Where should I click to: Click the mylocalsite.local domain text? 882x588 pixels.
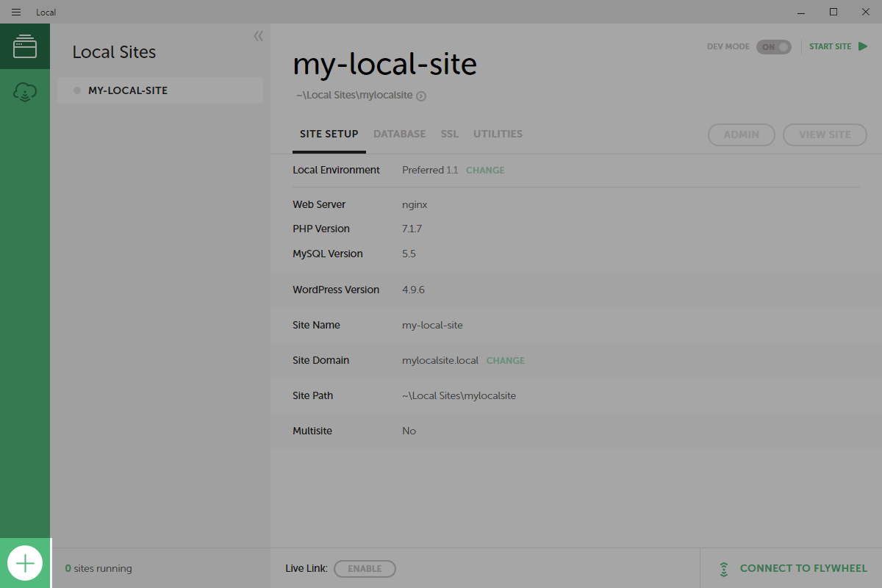coord(440,360)
